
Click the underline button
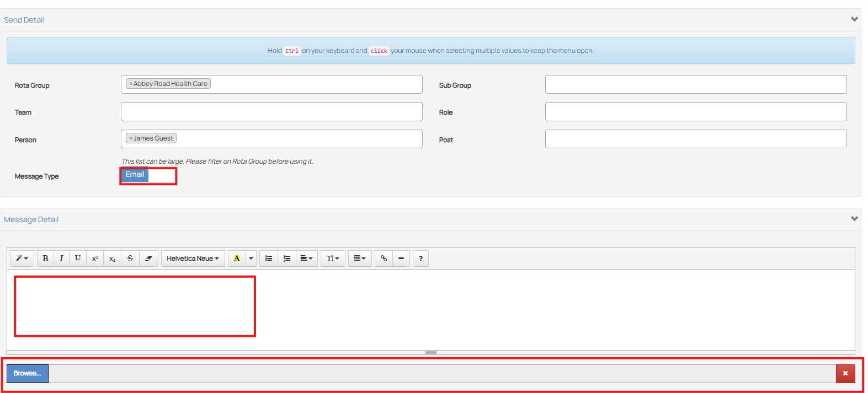tap(78, 259)
